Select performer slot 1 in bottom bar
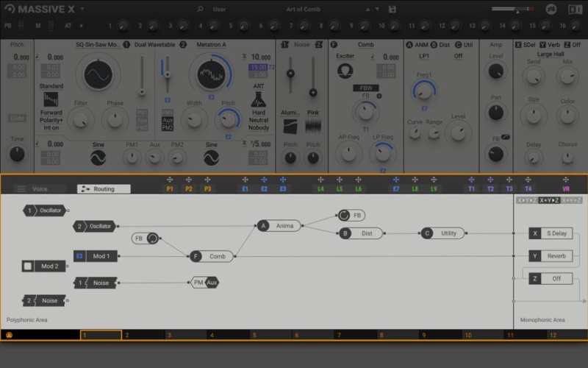588x368 pixels. [101, 335]
